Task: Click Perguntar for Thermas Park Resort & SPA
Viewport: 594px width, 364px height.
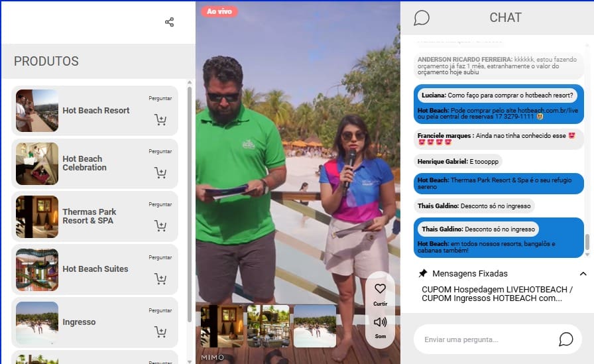Action: [160, 204]
